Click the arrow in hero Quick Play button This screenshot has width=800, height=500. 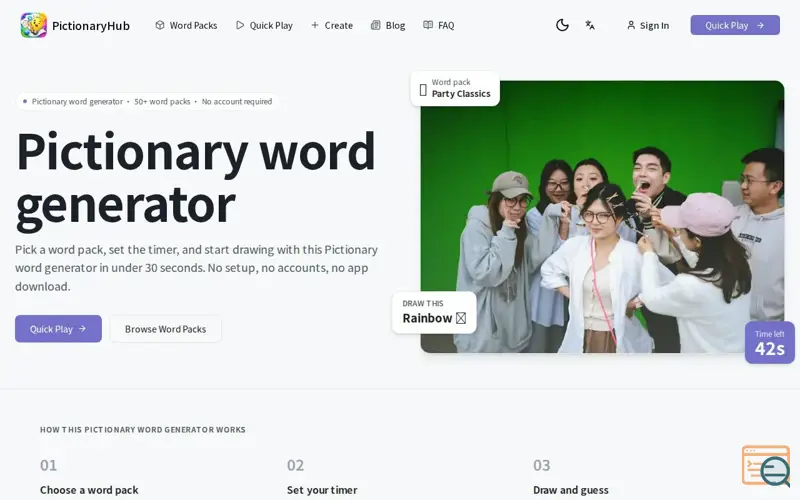tap(82, 329)
